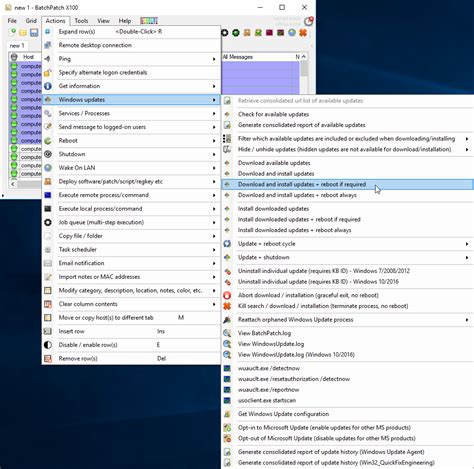
Task: Click the Wake On LAN globe icon
Action: (x=48, y=168)
